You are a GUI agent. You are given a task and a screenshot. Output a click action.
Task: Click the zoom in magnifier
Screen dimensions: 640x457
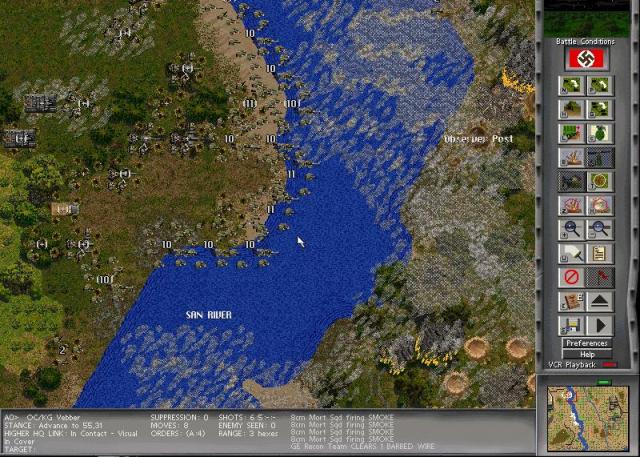pyautogui.click(x=573, y=229)
